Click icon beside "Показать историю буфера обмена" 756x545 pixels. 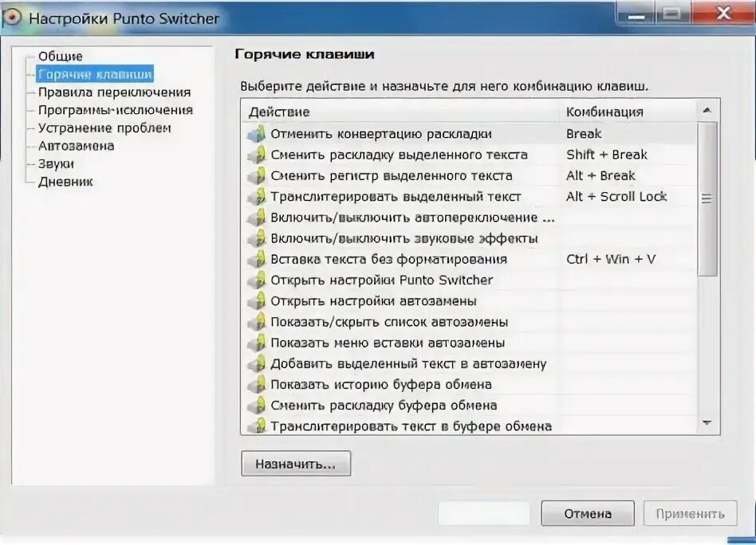point(257,385)
